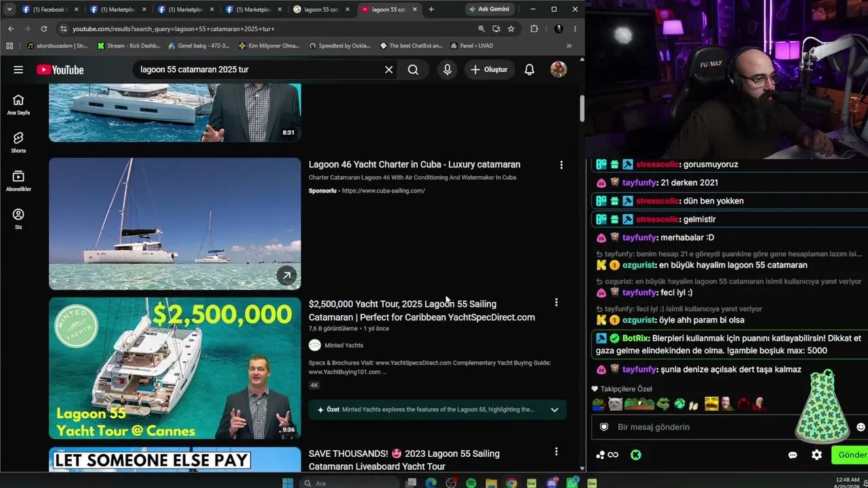Open the cuba-sailing.com sponsor link

point(383,190)
